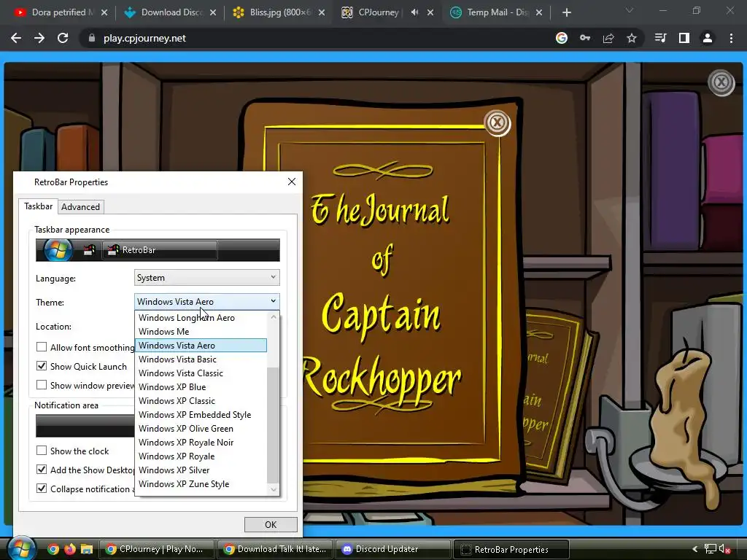This screenshot has height=560, width=747.
Task: Open the Language dropdown set to System
Action: click(x=206, y=278)
